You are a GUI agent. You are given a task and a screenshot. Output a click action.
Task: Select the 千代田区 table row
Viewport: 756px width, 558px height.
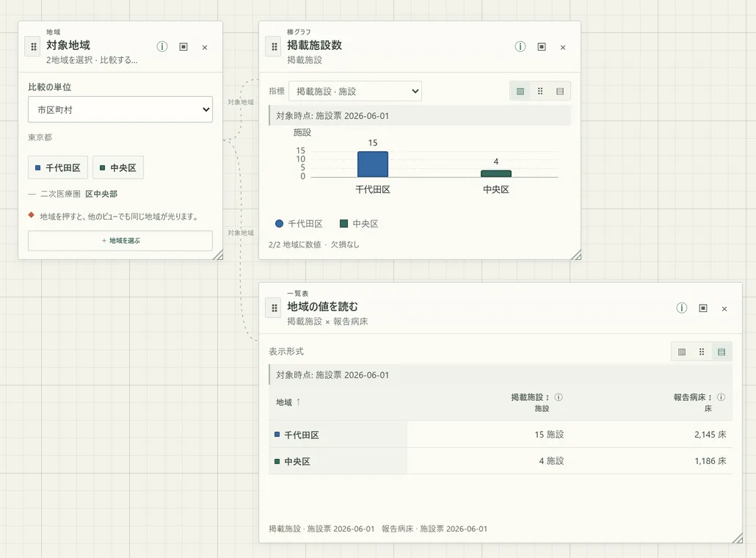click(501, 435)
